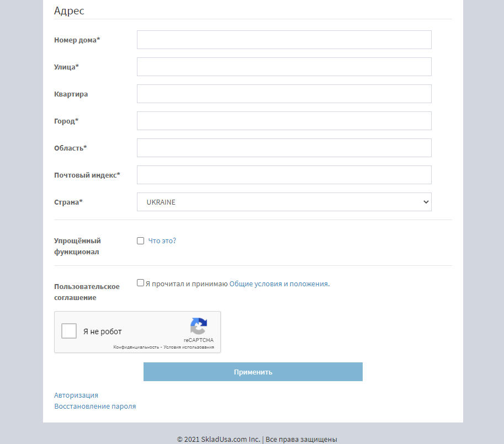Tick the Я не робот reCAPTCHA checkbox
This screenshot has height=444, width=504.
click(69, 331)
